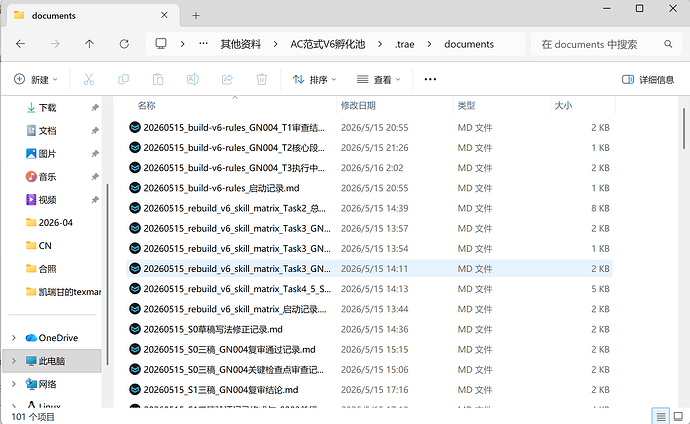The width and height of the screenshot is (690, 424).
Task: Expand the 此电脑 This PC node
Action: tap(14, 361)
